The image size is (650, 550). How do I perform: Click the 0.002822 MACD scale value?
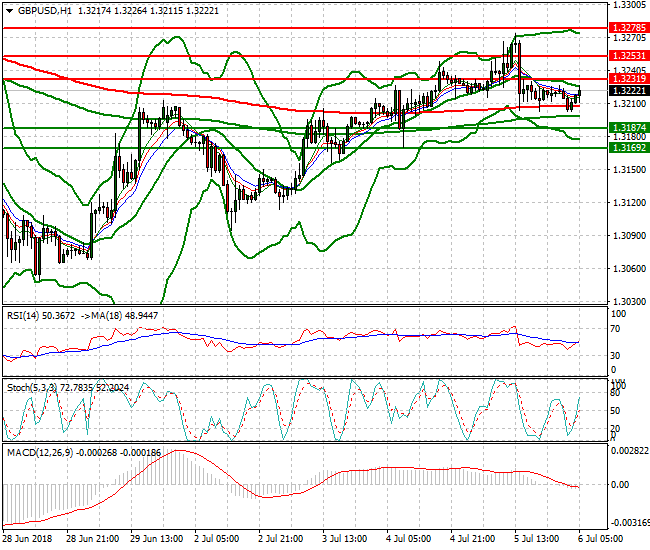click(630, 451)
